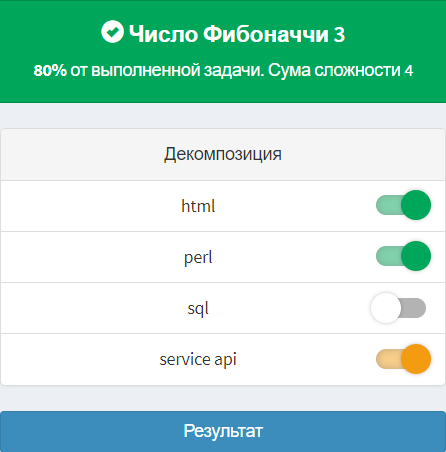Open the Результат button

(223, 431)
